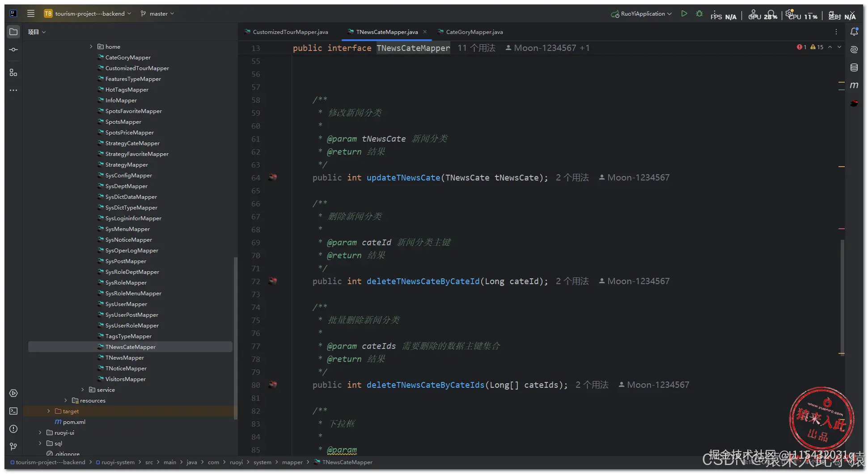Image resolution: width=868 pixels, height=474 pixels.
Task: Click mapper in the breadcrumb bar
Action: pyautogui.click(x=292, y=462)
